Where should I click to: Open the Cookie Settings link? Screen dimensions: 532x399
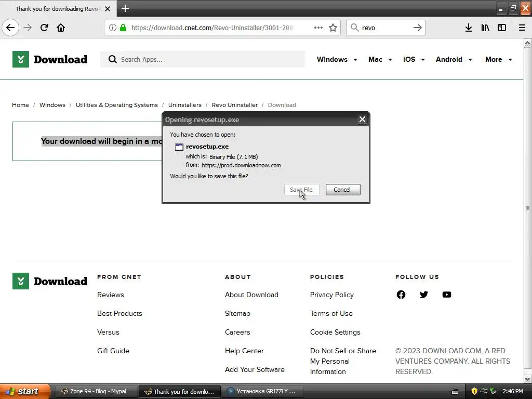(335, 332)
